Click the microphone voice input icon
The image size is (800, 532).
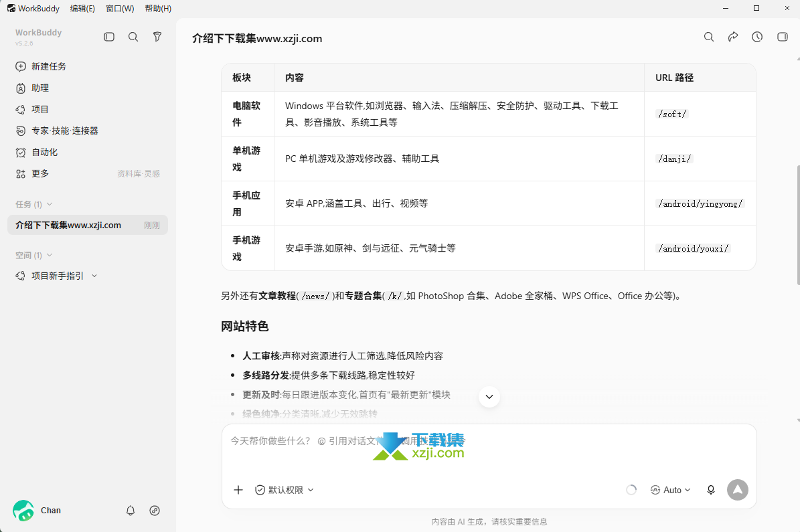(711, 490)
